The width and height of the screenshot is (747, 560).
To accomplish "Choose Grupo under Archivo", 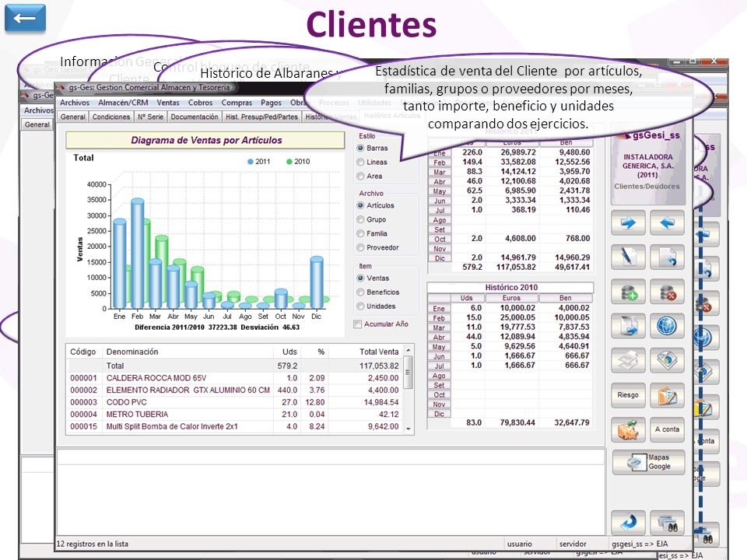I will [x=360, y=219].
